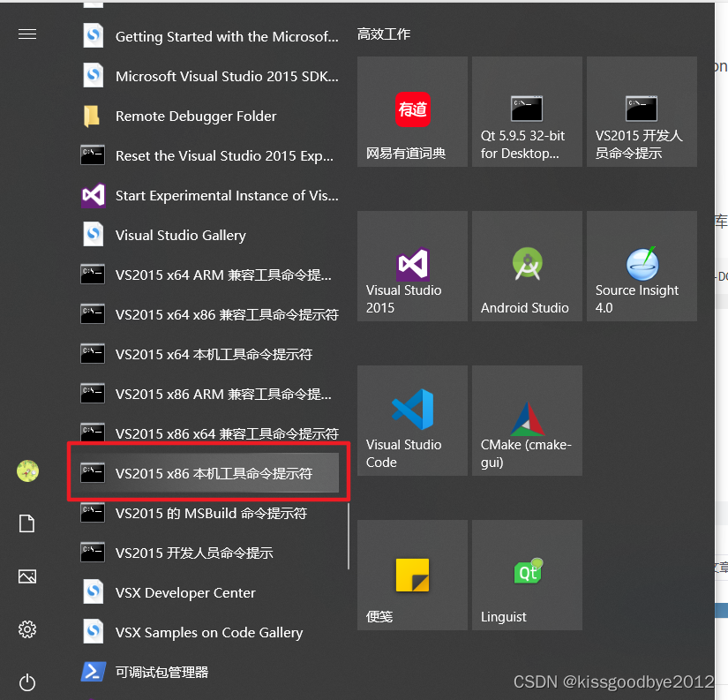Click the console icon for VS2015 x86 本机工具命令提示符

[x=93, y=473]
